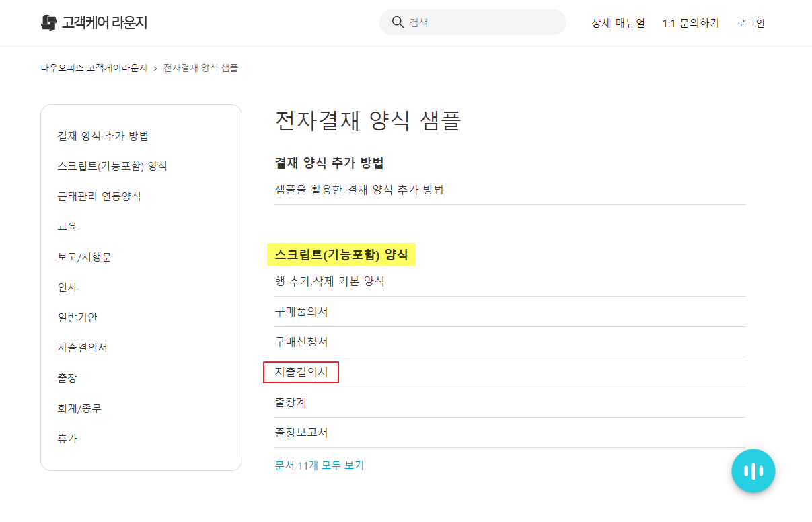Open 1:1 문의하기 in the header

(690, 23)
